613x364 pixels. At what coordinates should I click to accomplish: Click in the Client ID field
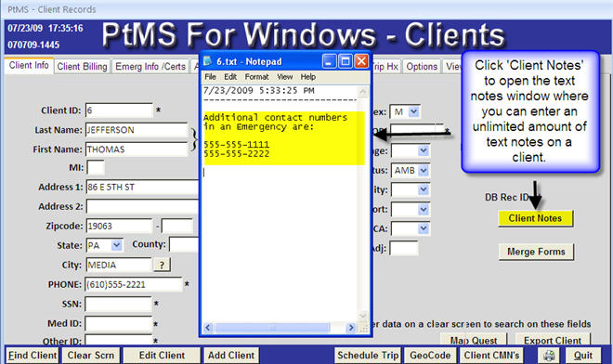tap(119, 110)
